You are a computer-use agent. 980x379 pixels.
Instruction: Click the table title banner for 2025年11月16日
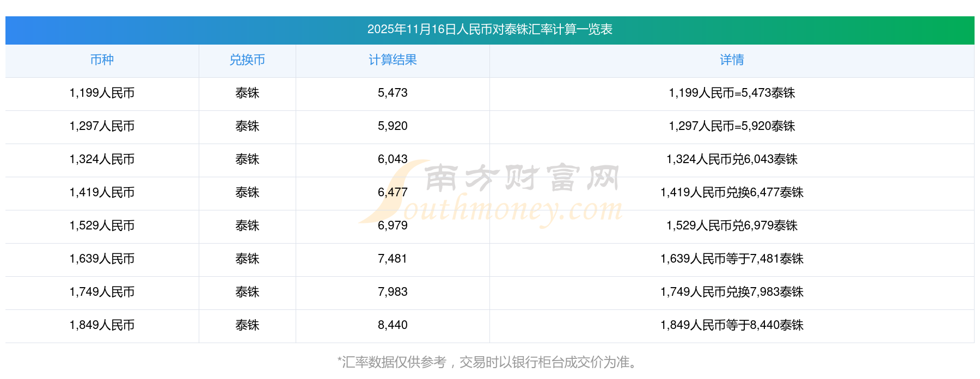point(489,29)
